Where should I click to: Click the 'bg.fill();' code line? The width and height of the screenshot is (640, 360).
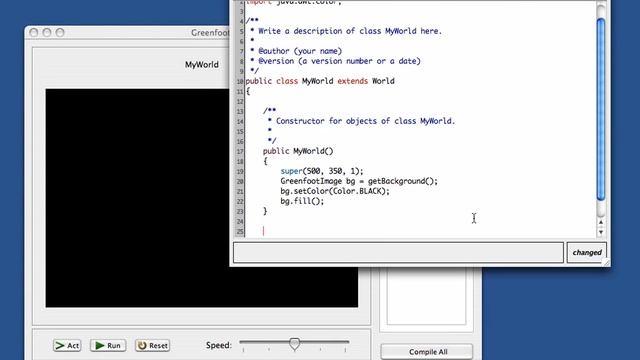click(302, 201)
